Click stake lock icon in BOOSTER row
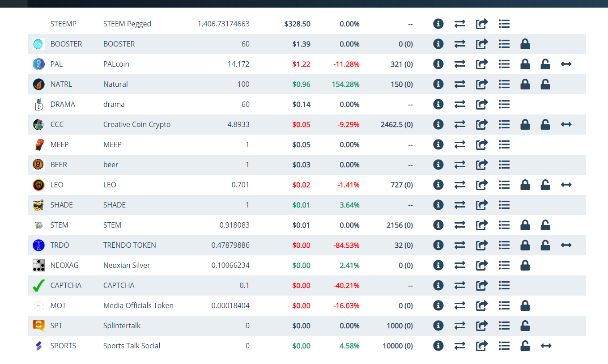 tap(525, 44)
